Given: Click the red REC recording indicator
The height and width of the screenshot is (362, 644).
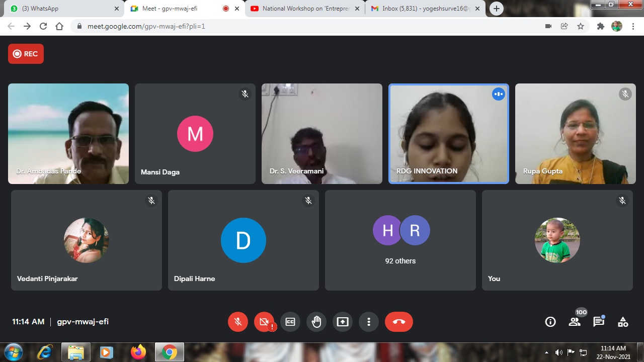Looking at the screenshot, I should coord(26,54).
